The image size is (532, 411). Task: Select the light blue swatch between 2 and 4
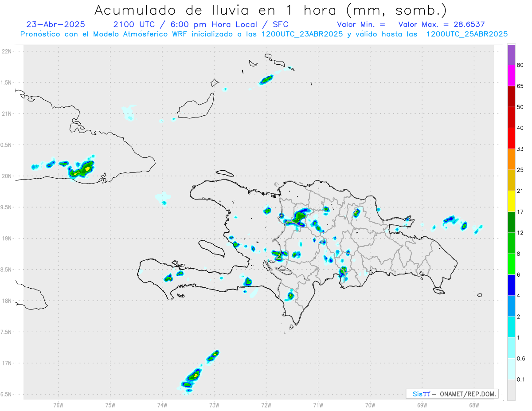(511, 306)
